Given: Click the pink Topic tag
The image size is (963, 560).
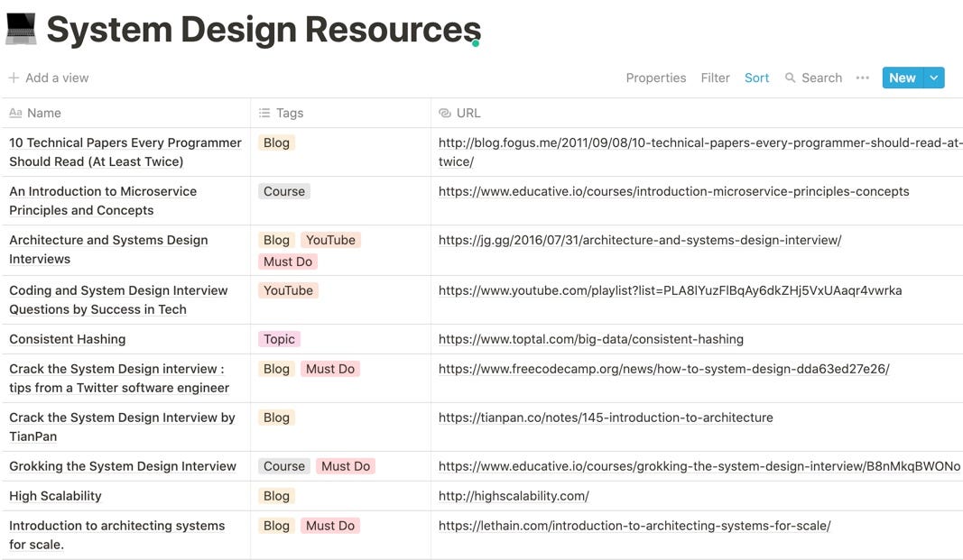Looking at the screenshot, I should click(279, 339).
